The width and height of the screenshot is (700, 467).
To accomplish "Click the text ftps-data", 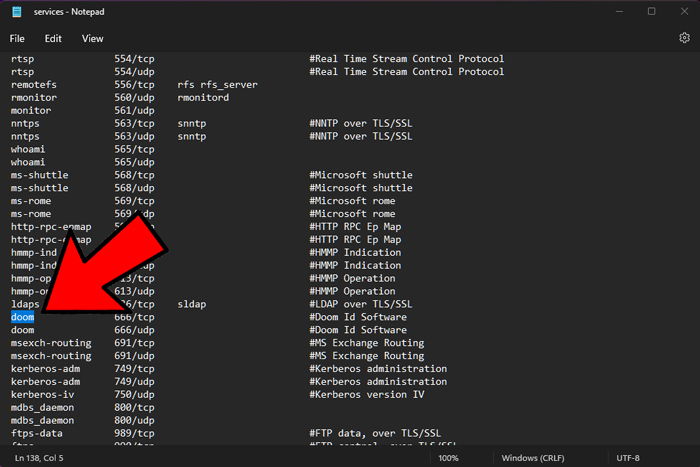I will [37, 434].
